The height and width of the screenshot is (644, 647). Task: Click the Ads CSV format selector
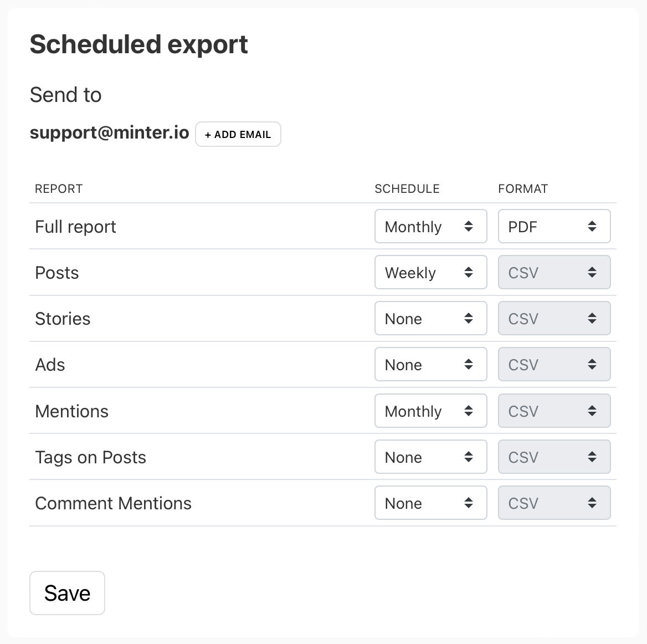[x=554, y=364]
